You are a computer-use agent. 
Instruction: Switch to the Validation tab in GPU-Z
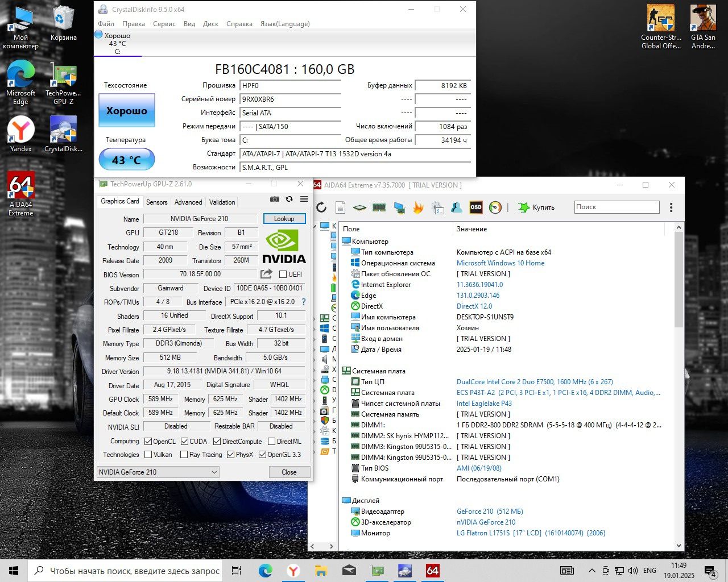coord(222,202)
